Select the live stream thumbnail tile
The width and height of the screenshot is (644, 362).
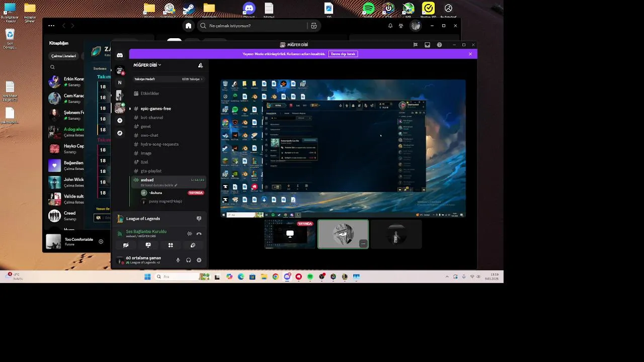(x=290, y=234)
